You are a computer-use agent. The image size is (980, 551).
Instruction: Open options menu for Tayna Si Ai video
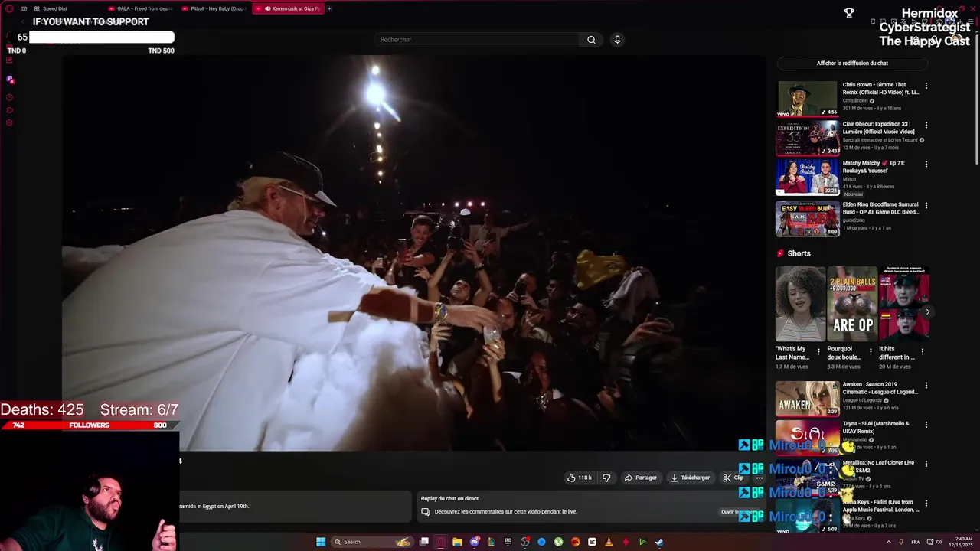tap(926, 424)
